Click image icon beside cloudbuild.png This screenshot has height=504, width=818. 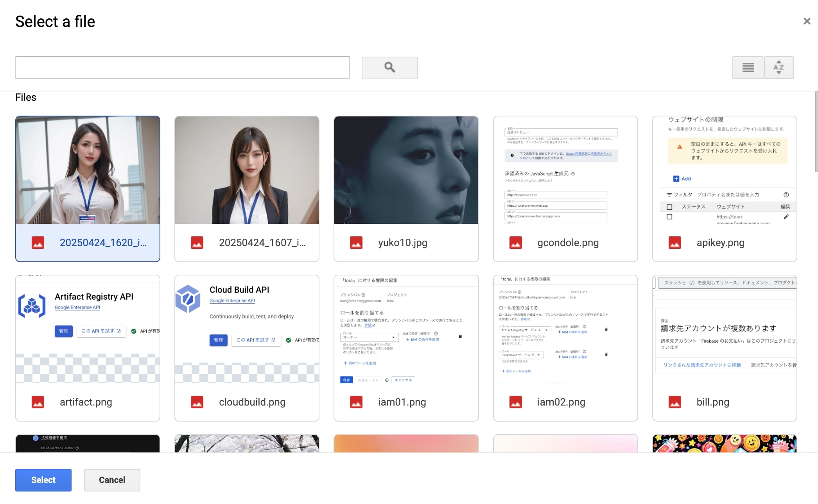click(197, 402)
